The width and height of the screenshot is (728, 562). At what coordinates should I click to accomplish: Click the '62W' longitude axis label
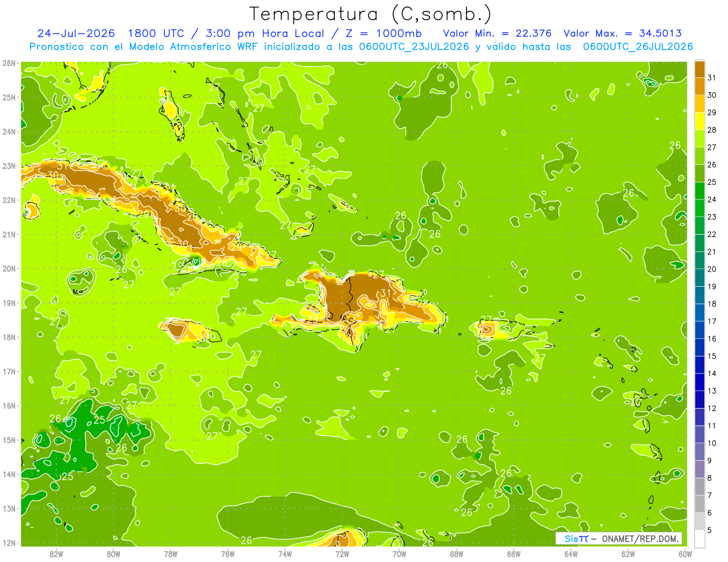(628, 554)
